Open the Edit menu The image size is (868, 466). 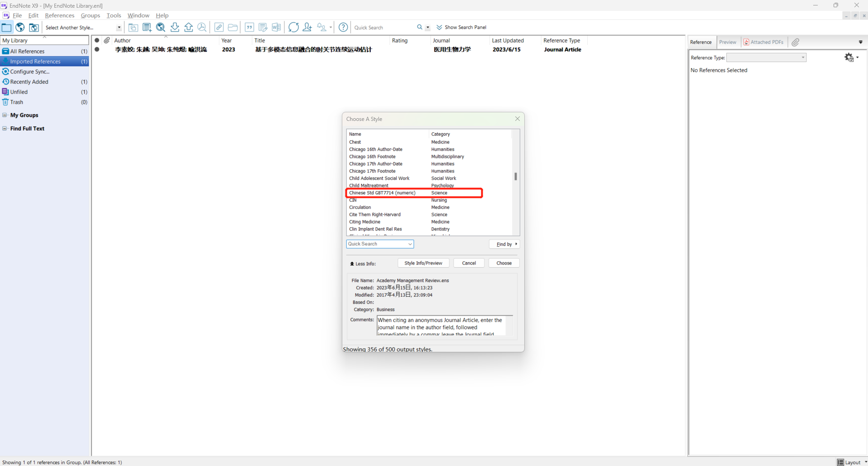tap(33, 15)
